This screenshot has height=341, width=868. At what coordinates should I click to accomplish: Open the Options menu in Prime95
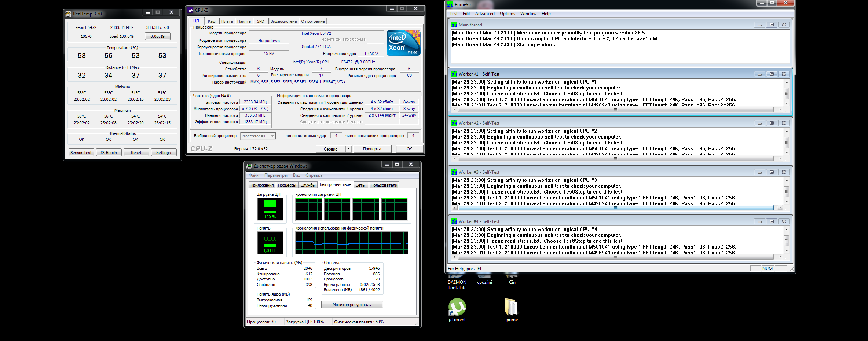pyautogui.click(x=508, y=14)
